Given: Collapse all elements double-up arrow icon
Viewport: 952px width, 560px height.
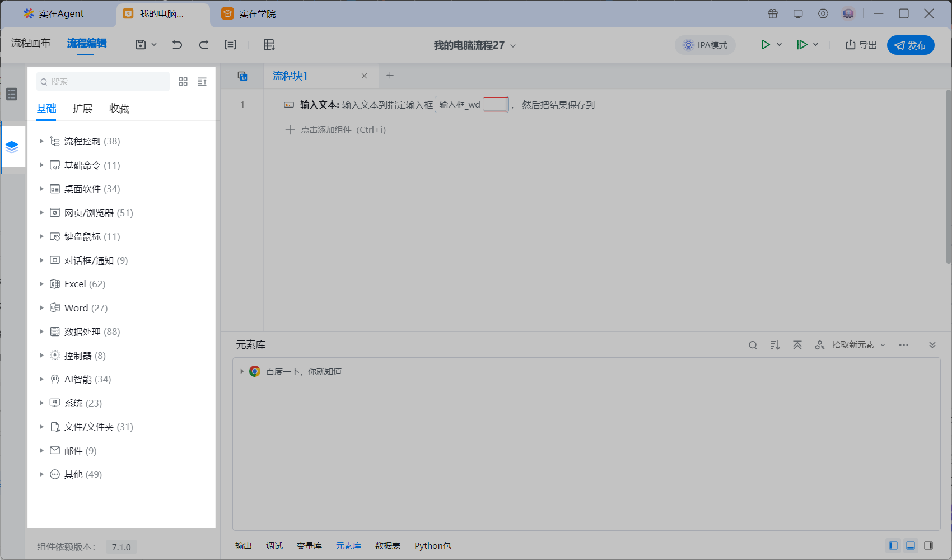Looking at the screenshot, I should click(x=797, y=345).
